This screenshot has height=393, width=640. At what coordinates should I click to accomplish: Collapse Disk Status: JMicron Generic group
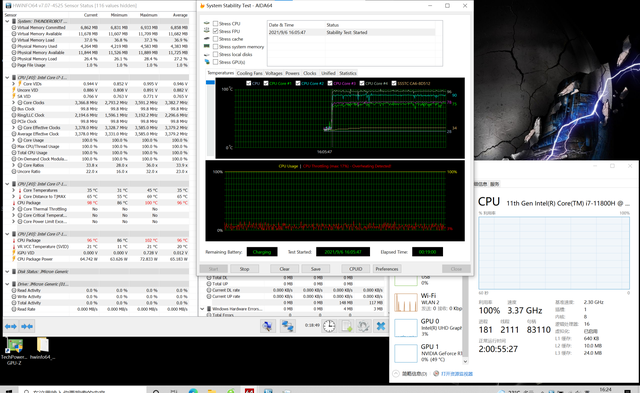pyautogui.click(x=7, y=271)
